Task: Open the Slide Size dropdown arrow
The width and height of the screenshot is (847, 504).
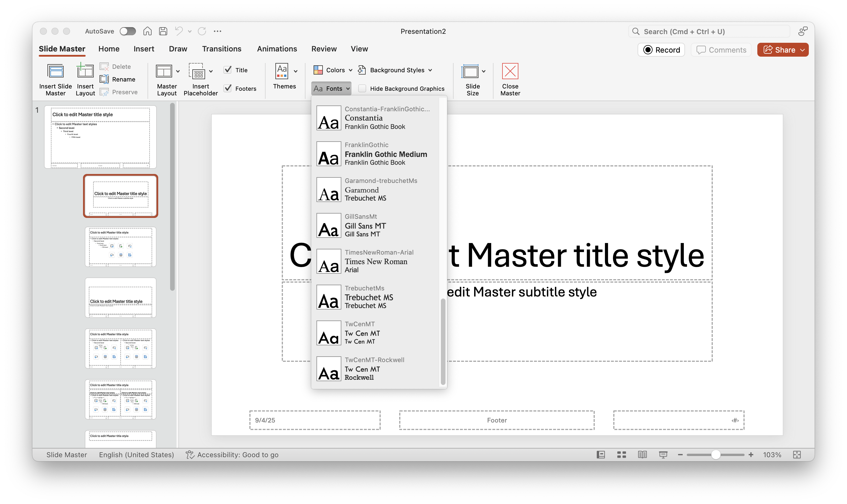Action: (x=484, y=71)
